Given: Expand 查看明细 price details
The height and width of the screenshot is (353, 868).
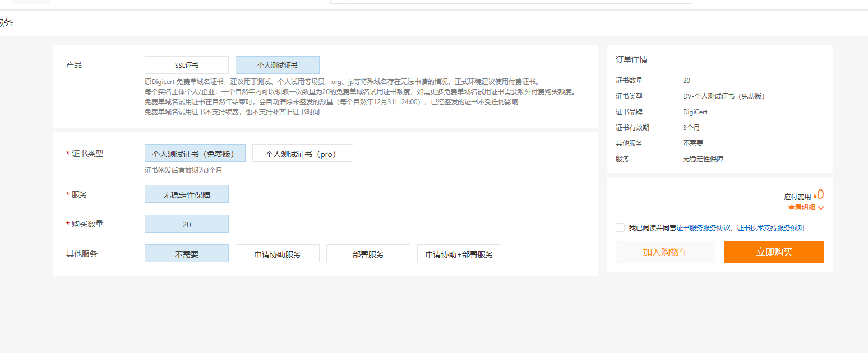Looking at the screenshot, I should click(x=801, y=207).
